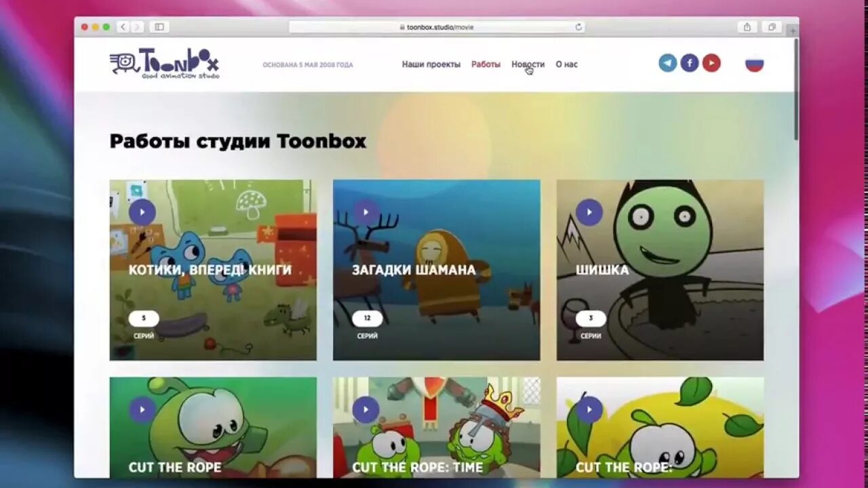Image resolution: width=868 pixels, height=488 pixels.
Task: Show all tabs overview in Safari
Action: click(x=772, y=27)
